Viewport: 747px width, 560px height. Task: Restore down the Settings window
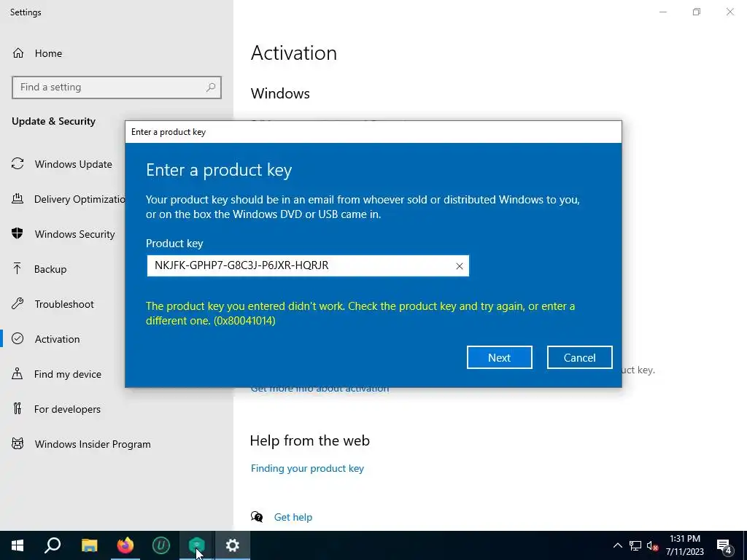[697, 12]
